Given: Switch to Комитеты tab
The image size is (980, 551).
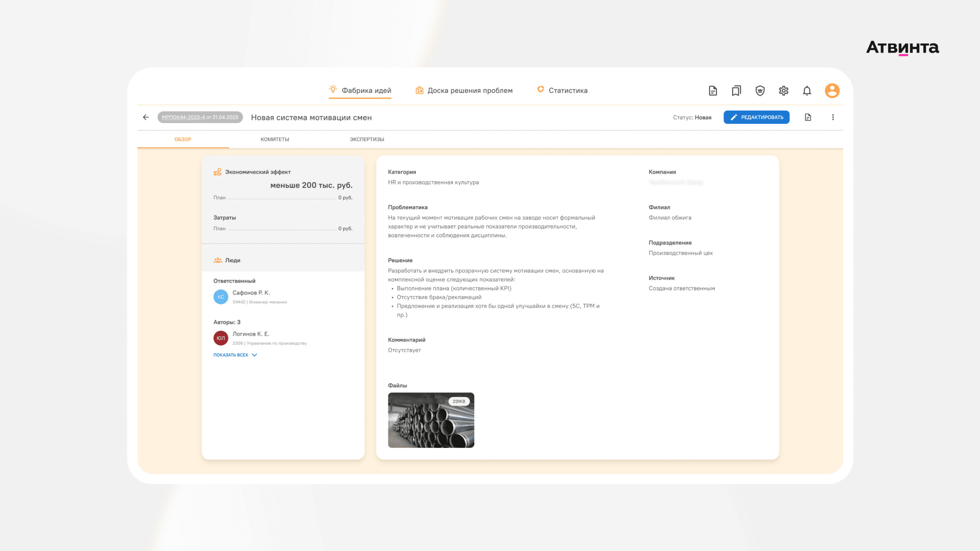Looking at the screenshot, I should tap(275, 140).
